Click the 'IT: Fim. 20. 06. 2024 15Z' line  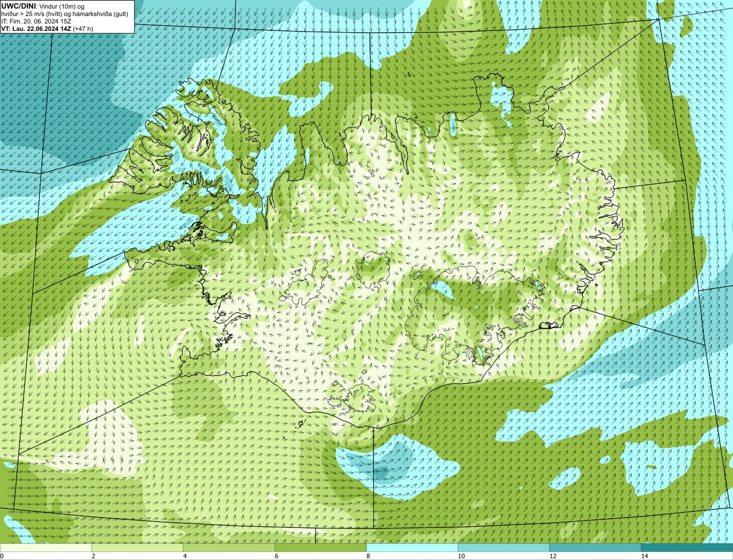(x=37, y=21)
